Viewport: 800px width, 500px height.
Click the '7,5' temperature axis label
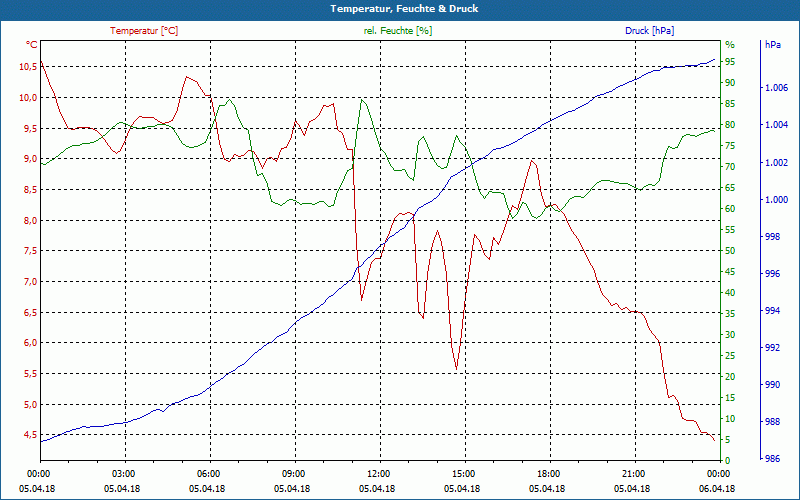point(30,251)
